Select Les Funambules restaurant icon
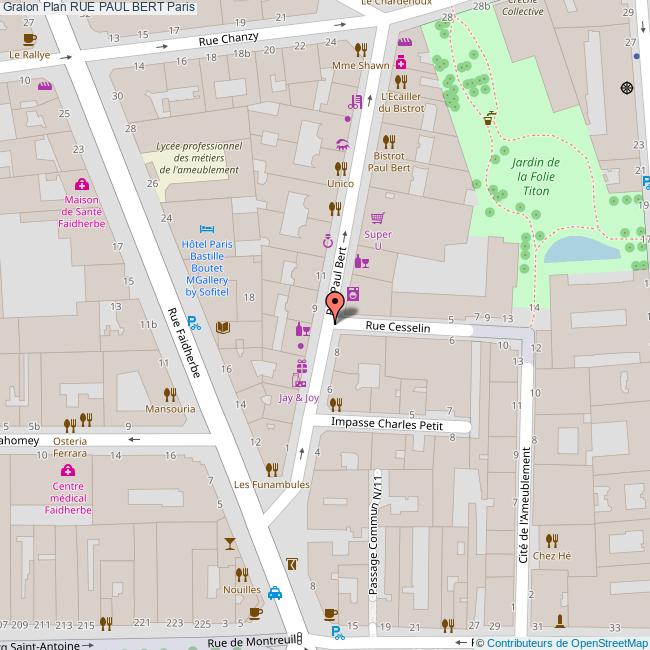 (272, 470)
